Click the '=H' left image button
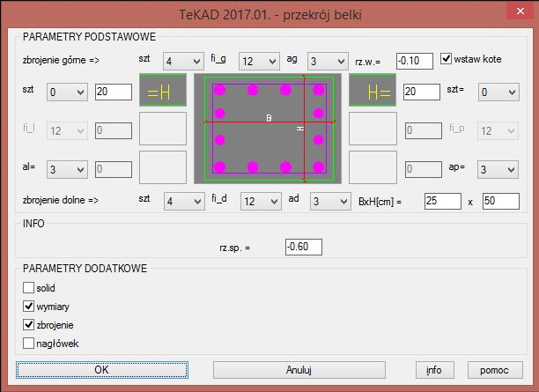The height and width of the screenshot is (392, 539). point(163,90)
